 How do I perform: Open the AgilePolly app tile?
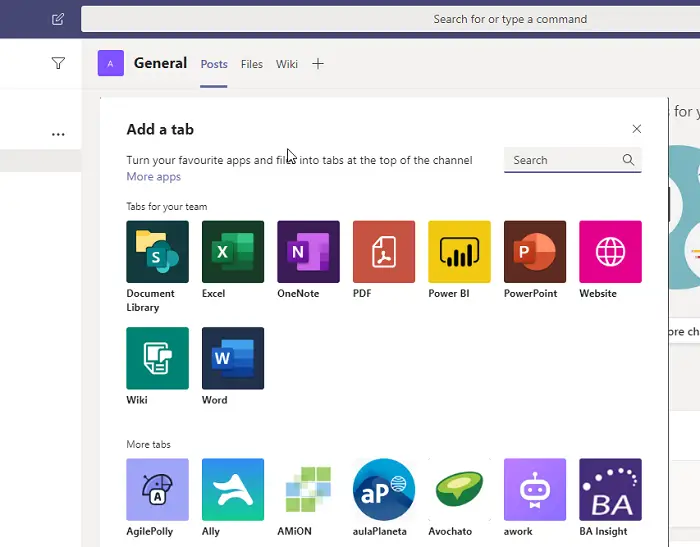click(157, 489)
